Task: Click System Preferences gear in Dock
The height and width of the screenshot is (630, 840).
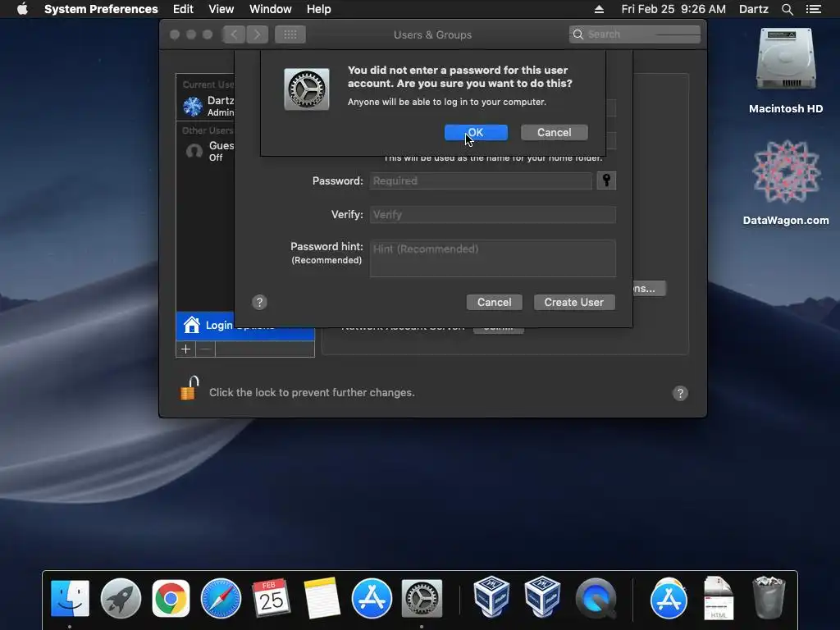Action: (x=422, y=598)
